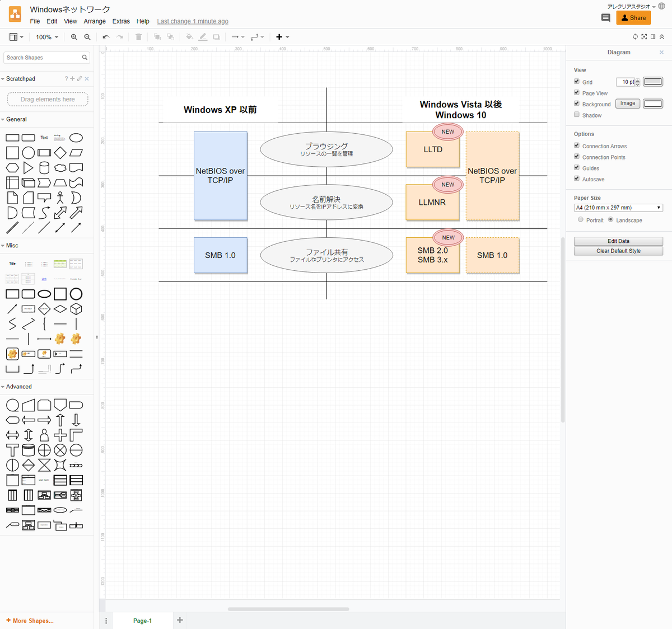Click the delete trash icon

(138, 37)
